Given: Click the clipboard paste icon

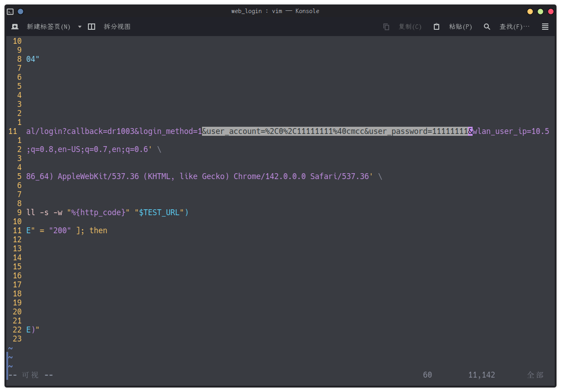Looking at the screenshot, I should click(436, 27).
